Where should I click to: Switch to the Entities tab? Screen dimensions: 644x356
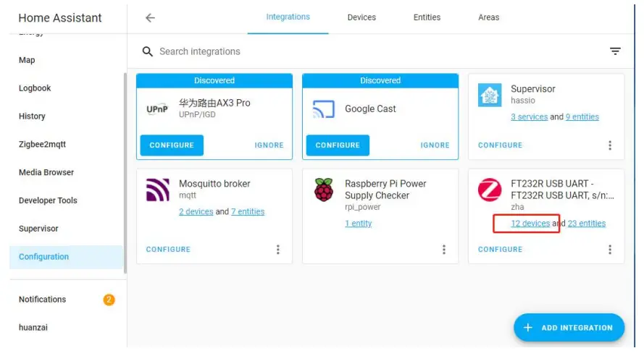tap(427, 17)
